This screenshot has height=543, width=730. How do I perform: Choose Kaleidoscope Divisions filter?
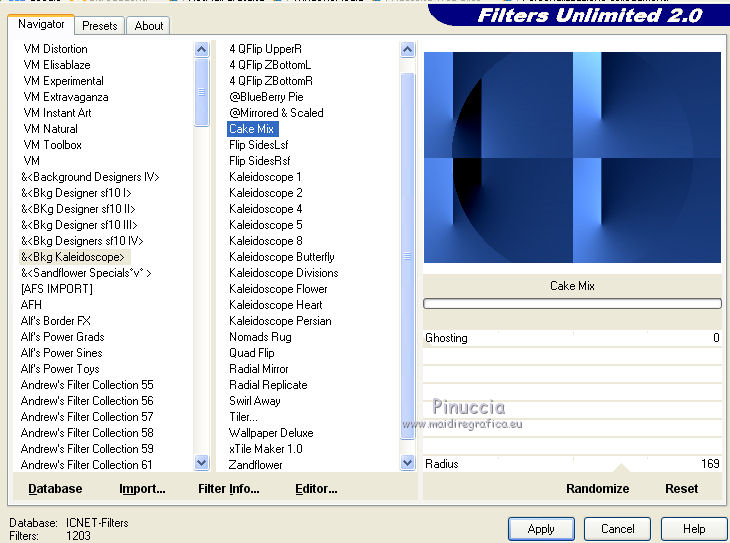coord(284,273)
